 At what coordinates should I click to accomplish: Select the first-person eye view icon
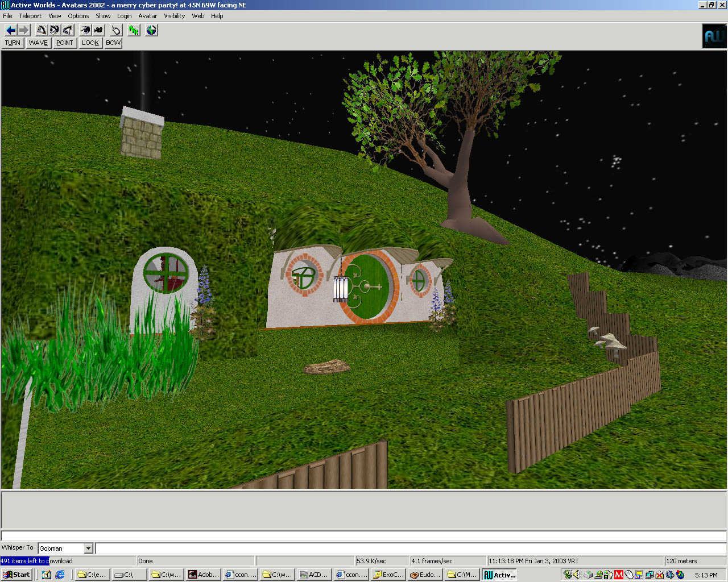click(x=85, y=30)
